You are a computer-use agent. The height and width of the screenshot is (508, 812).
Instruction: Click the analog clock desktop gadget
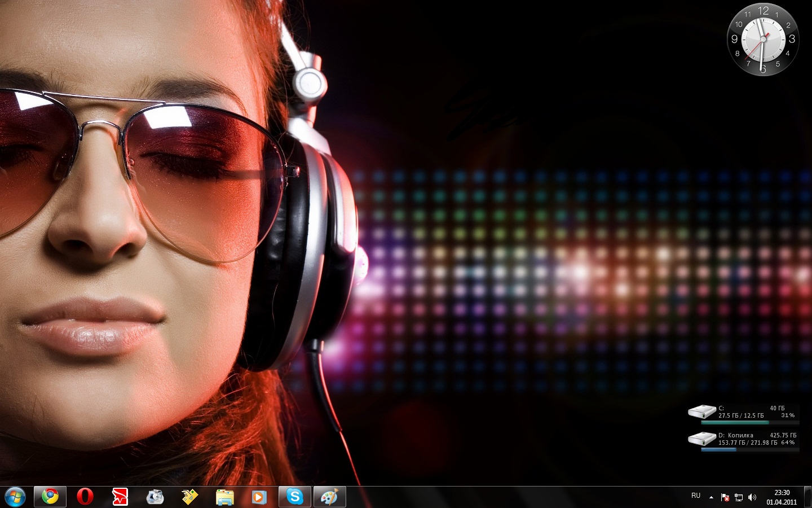pyautogui.click(x=762, y=40)
